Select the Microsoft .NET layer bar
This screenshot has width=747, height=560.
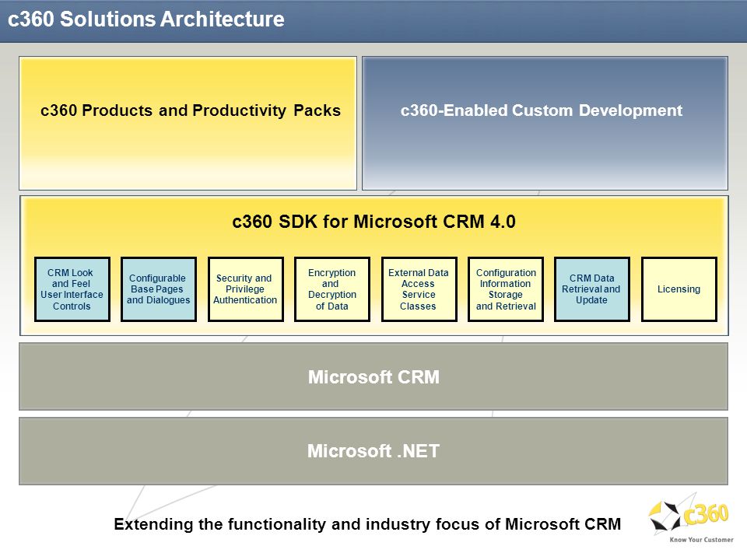coord(373,451)
